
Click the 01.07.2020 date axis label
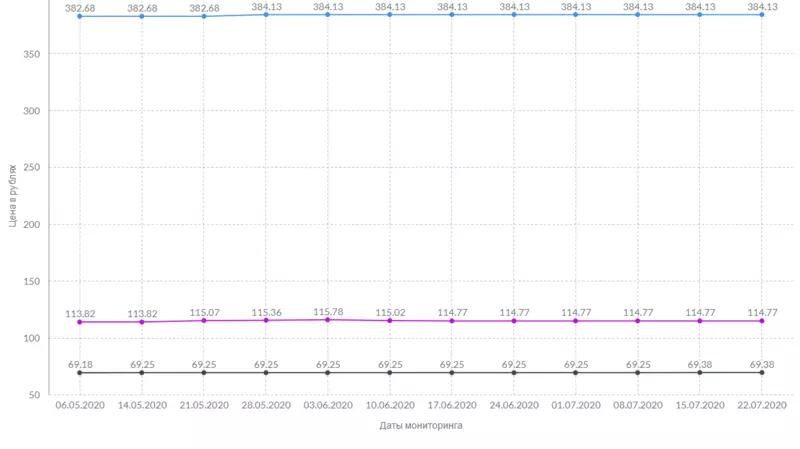tap(576, 406)
